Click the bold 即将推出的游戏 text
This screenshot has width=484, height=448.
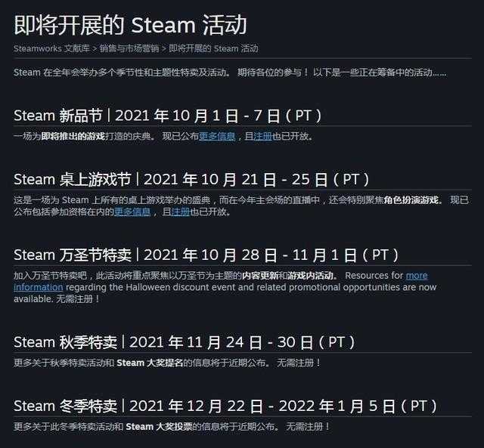[73, 136]
